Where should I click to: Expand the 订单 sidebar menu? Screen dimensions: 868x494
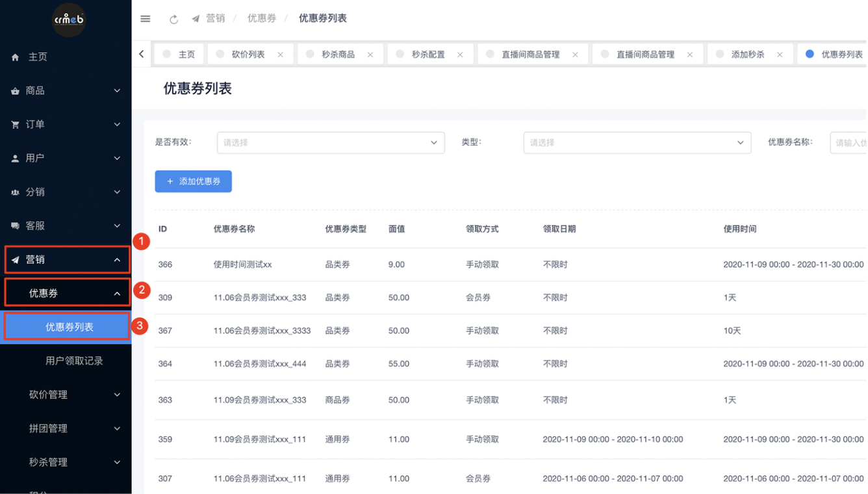[x=66, y=125]
